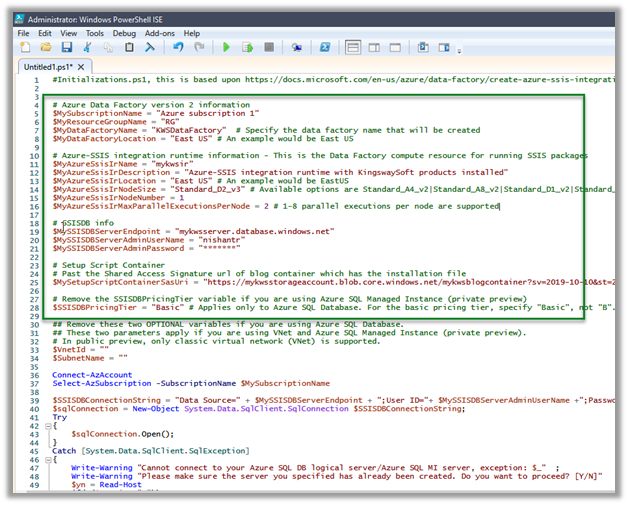Screen dimensions: 628x505
Task: Open the Add-ons menu
Action: (x=160, y=33)
